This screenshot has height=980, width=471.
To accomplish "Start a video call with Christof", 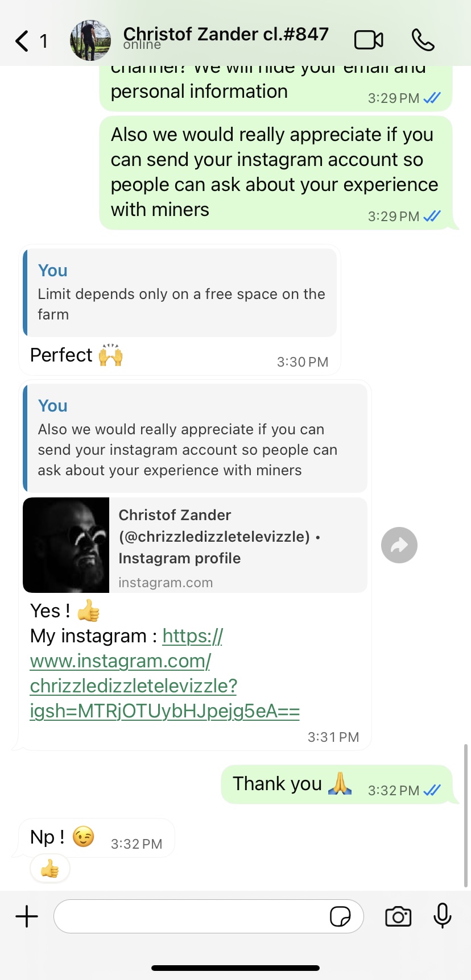I will 369,40.
